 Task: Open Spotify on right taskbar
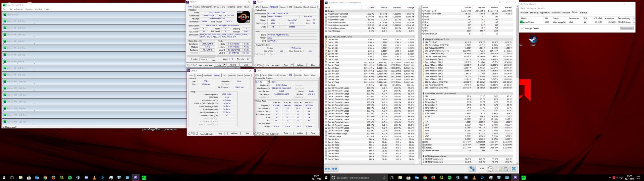point(449,178)
